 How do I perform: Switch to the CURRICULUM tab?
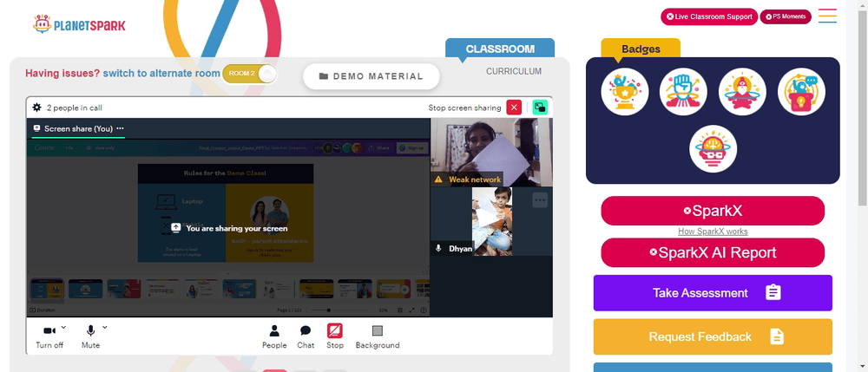[514, 71]
